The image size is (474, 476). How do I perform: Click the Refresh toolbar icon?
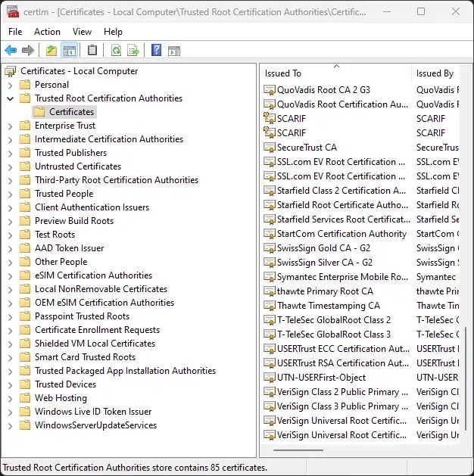point(116,50)
